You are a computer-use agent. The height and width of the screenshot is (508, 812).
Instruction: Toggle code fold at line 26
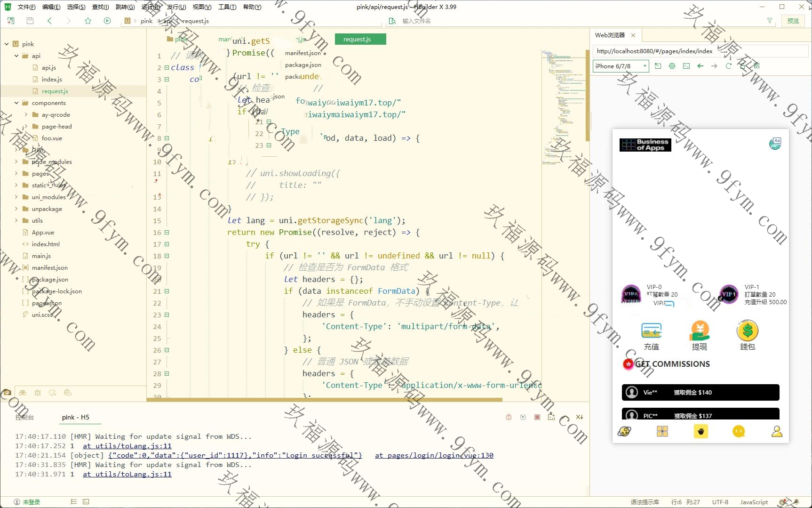point(167,350)
